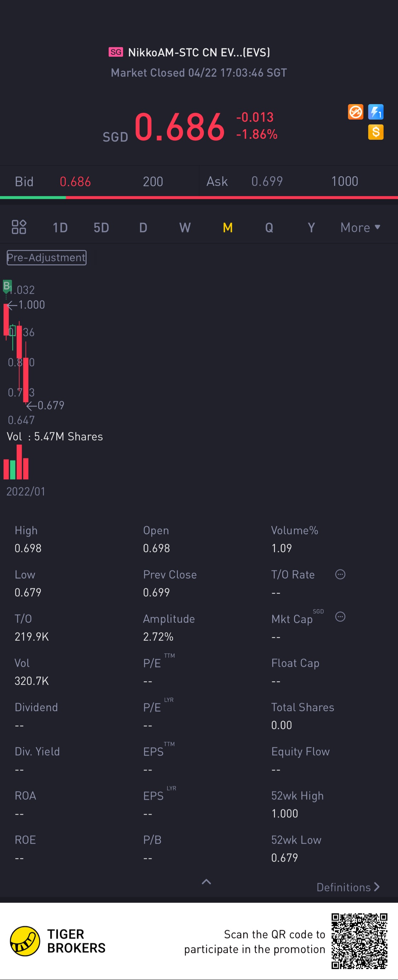This screenshot has height=980, width=398.
Task: Select the Q quarterly chart tab
Action: pyautogui.click(x=269, y=227)
